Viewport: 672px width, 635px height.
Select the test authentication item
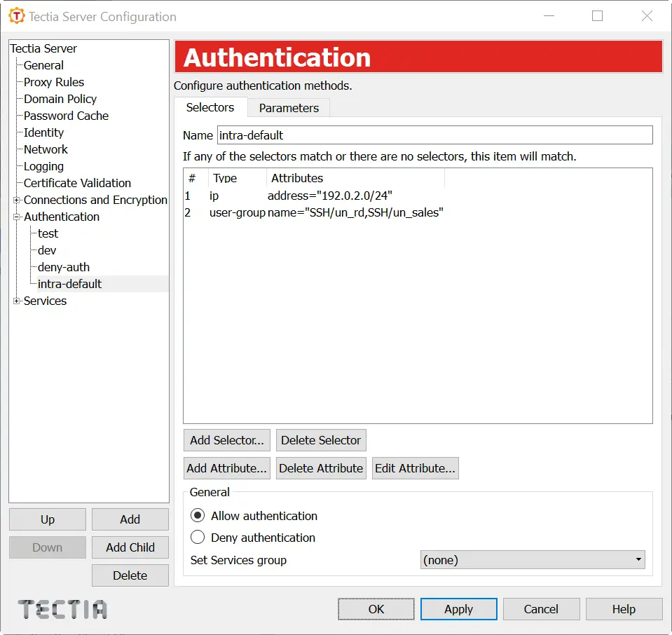tap(48, 233)
